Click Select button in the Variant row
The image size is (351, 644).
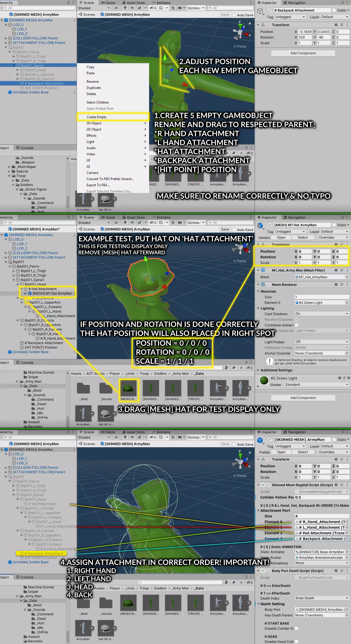303,237
